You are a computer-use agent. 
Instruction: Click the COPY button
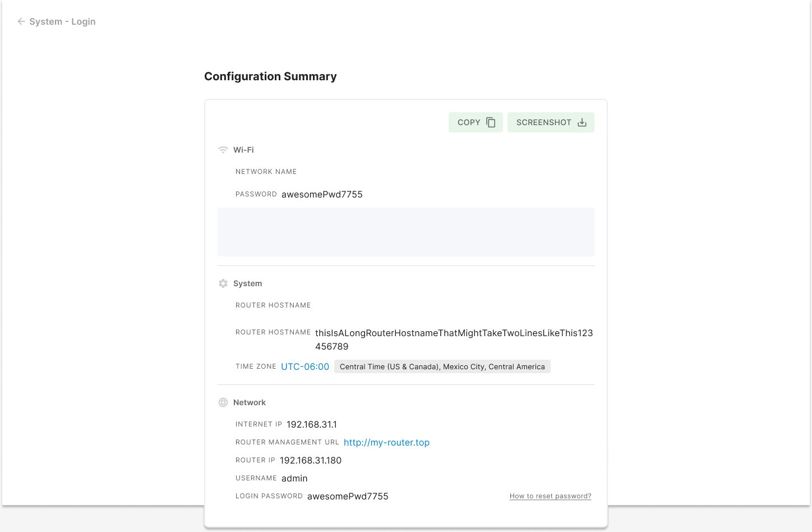[476, 122]
